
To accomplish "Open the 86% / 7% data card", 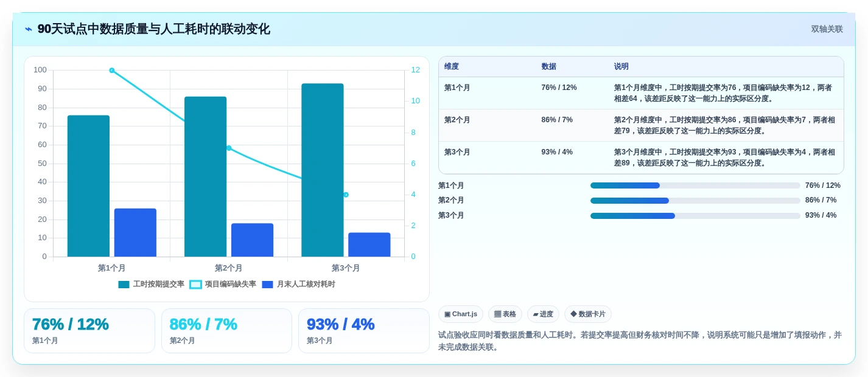I will [x=226, y=331].
